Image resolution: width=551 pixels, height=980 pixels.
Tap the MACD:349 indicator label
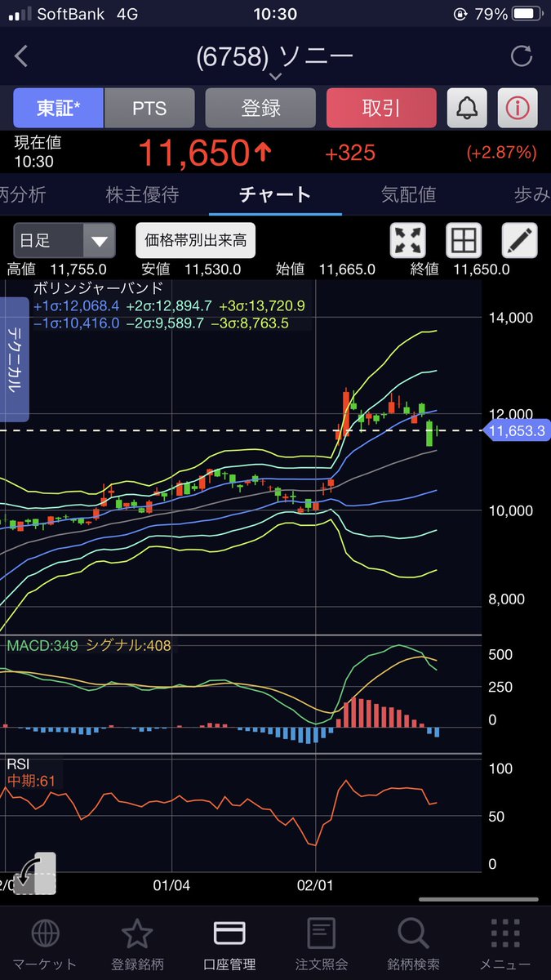point(42,646)
